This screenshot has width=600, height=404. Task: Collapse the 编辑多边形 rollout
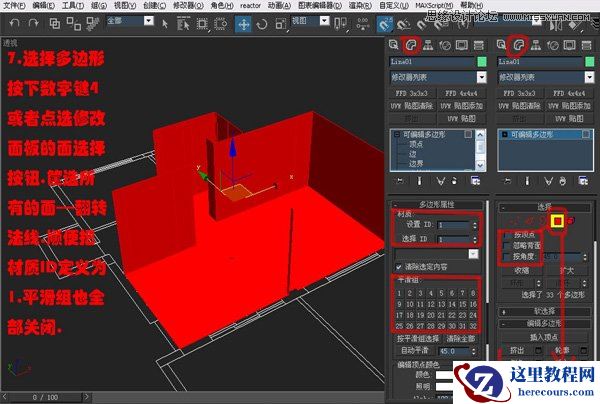544,323
